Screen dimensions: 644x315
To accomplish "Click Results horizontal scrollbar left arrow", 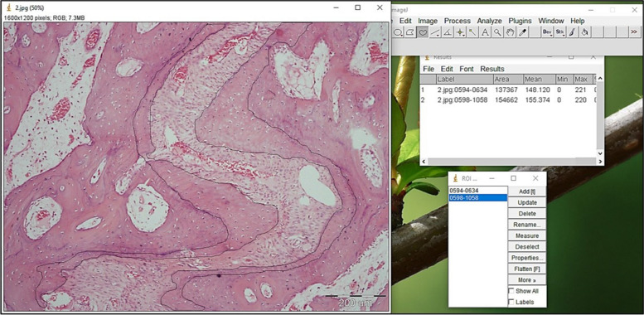I will [424, 162].
